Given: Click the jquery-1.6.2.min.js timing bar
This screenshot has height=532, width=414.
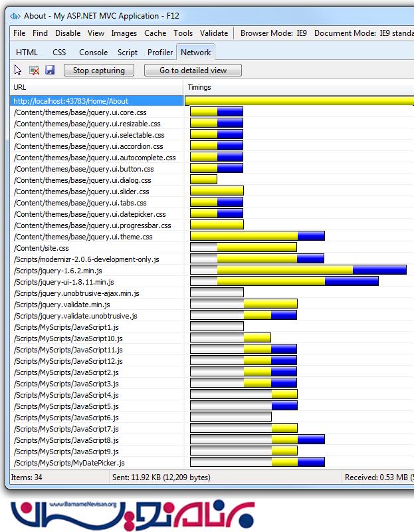Looking at the screenshot, I should click(x=298, y=270).
